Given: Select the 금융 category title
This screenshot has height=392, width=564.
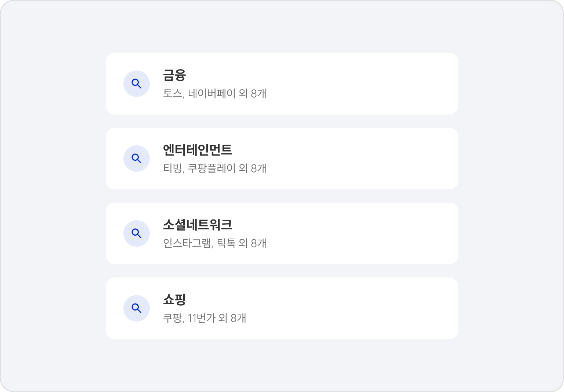Looking at the screenshot, I should click(x=174, y=75).
